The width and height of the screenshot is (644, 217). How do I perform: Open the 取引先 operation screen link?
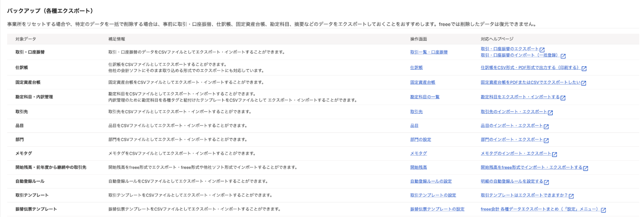point(416,112)
